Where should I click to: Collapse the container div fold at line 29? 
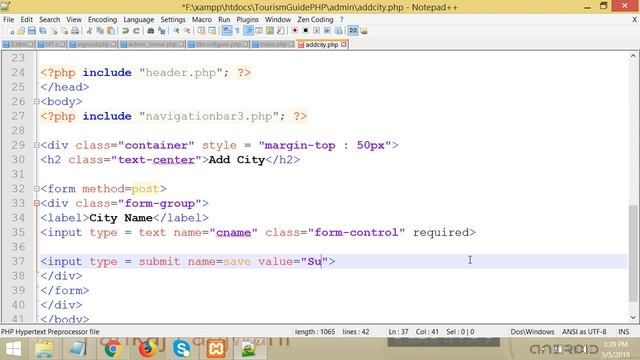pyautogui.click(x=37, y=145)
